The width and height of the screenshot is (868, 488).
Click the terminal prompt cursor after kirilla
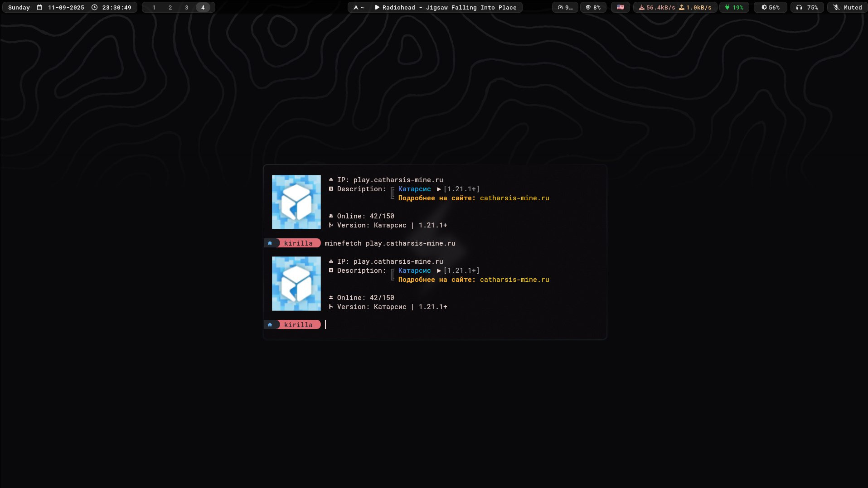click(x=325, y=324)
